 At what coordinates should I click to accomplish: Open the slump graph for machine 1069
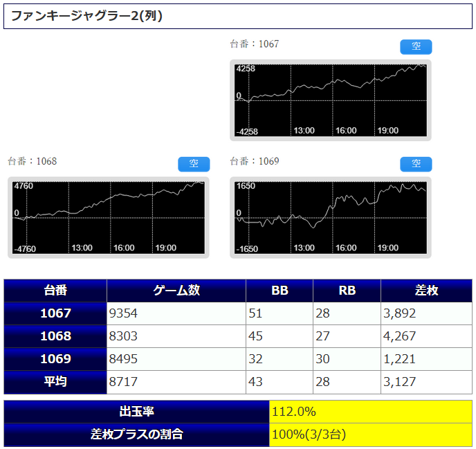tap(330, 218)
